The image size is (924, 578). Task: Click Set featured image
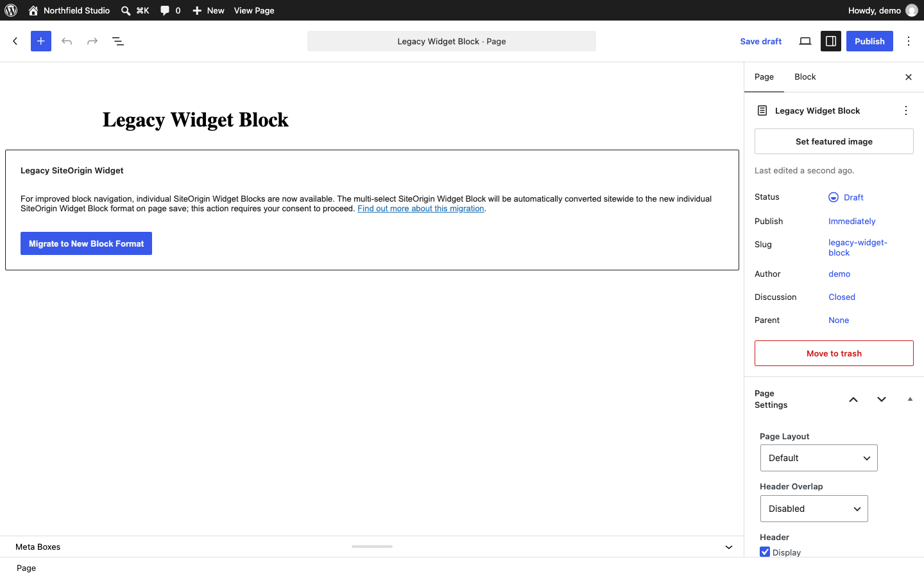click(x=834, y=141)
